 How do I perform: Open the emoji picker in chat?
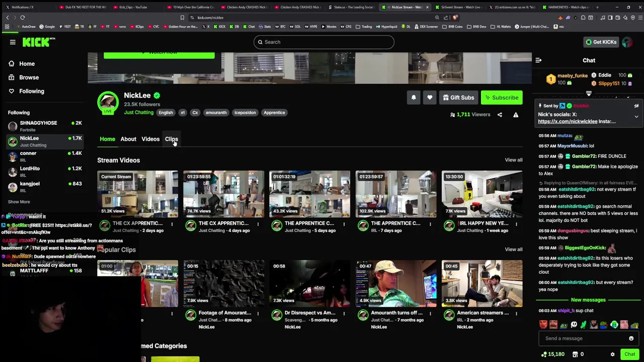[x=631, y=338]
